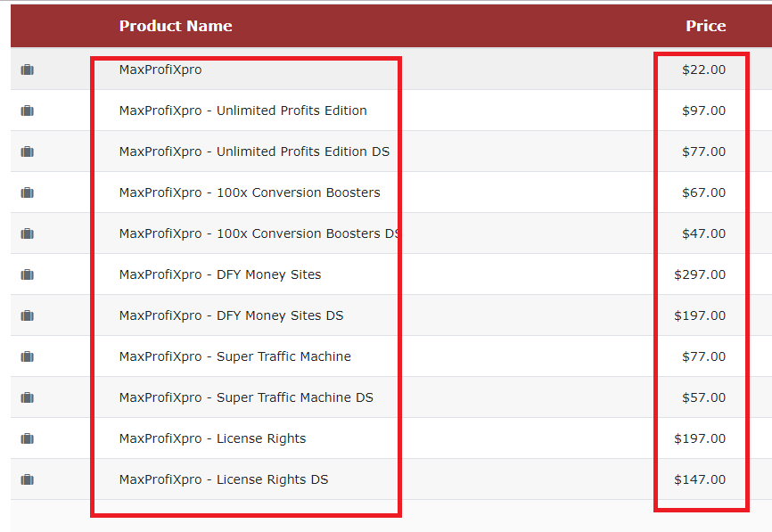772x532 pixels.
Task: Select briefcase icon beside Unlimited Profits Edition at $97.00
Action: pos(27,110)
